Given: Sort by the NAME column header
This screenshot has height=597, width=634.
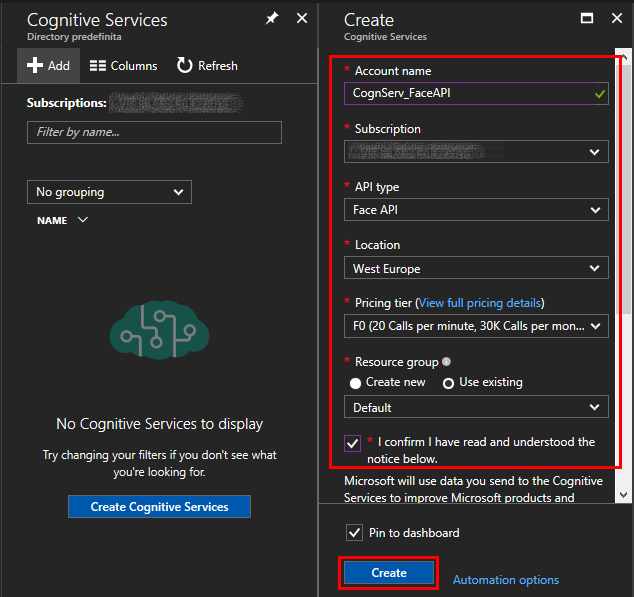Looking at the screenshot, I should click(x=62, y=220).
